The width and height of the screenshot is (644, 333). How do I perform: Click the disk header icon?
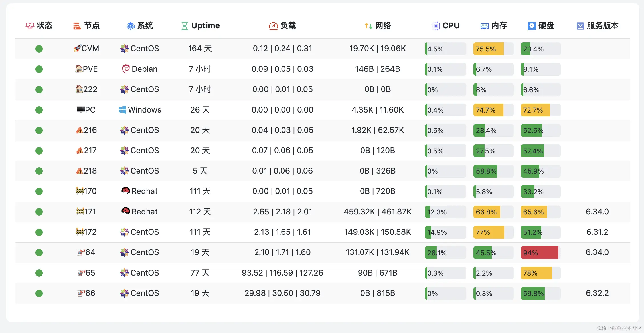[x=531, y=26]
